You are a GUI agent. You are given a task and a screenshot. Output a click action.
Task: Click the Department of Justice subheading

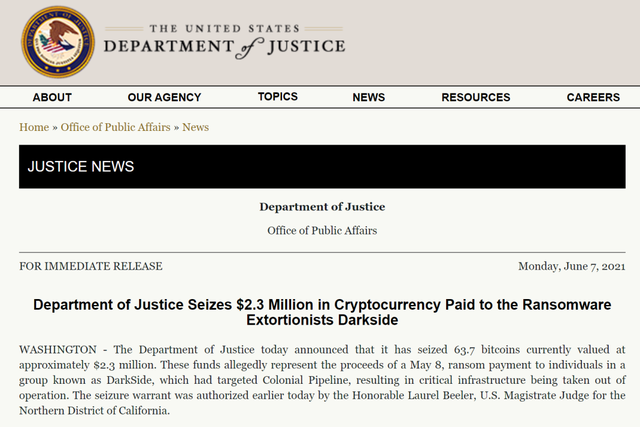(322, 207)
